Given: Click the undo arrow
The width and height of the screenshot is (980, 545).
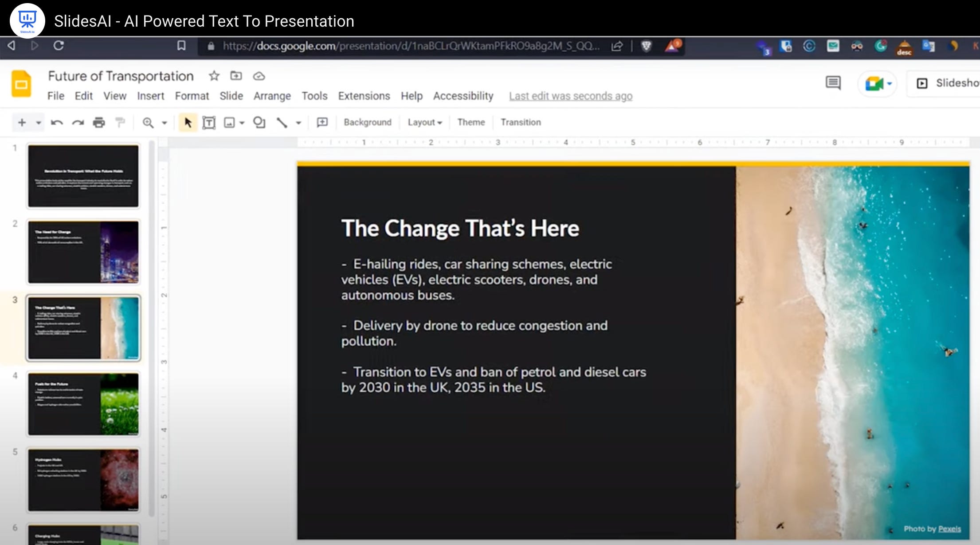Looking at the screenshot, I should [57, 122].
